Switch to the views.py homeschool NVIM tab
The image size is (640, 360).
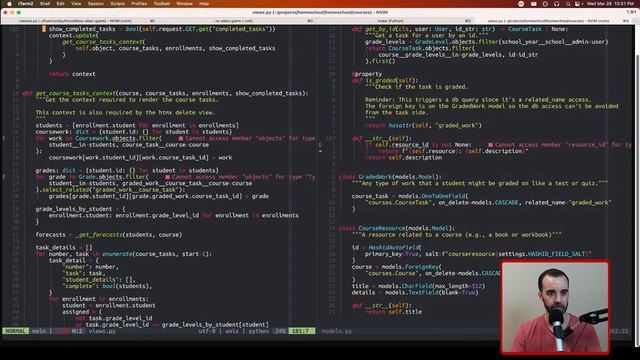553,20
